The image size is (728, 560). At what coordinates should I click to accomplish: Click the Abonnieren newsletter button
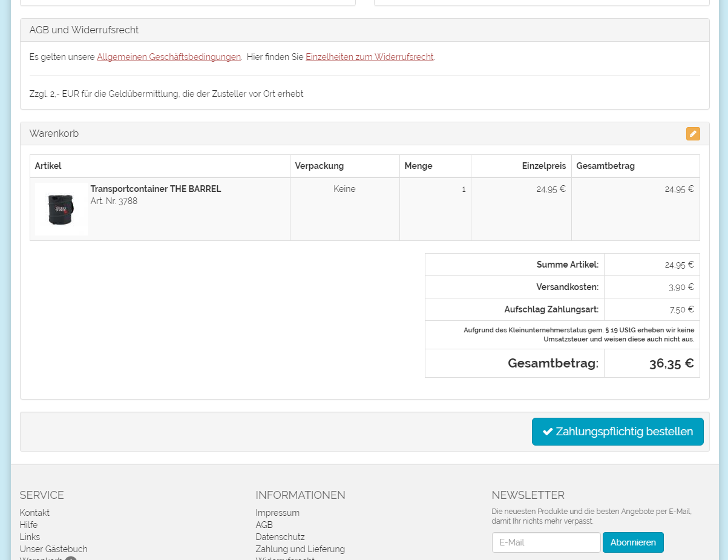(x=633, y=542)
